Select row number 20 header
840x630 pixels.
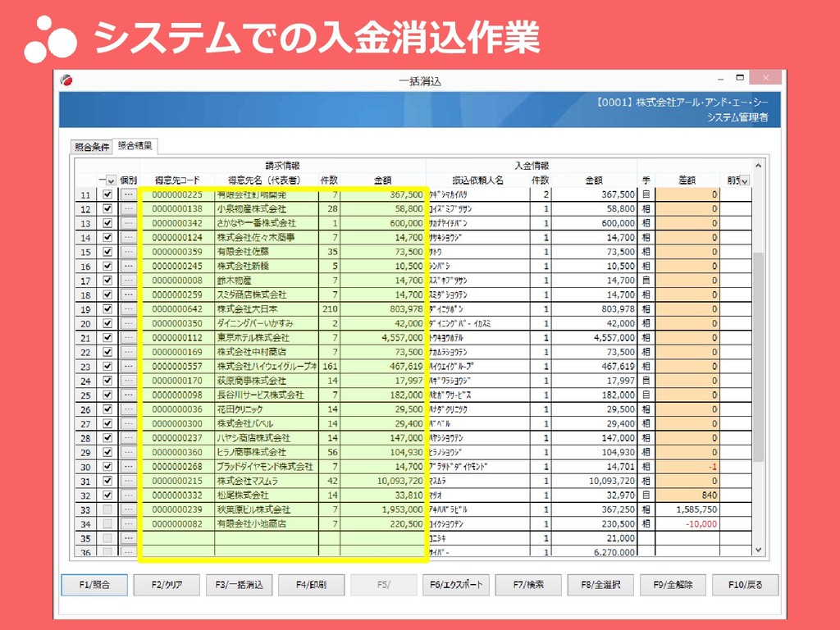(x=85, y=323)
